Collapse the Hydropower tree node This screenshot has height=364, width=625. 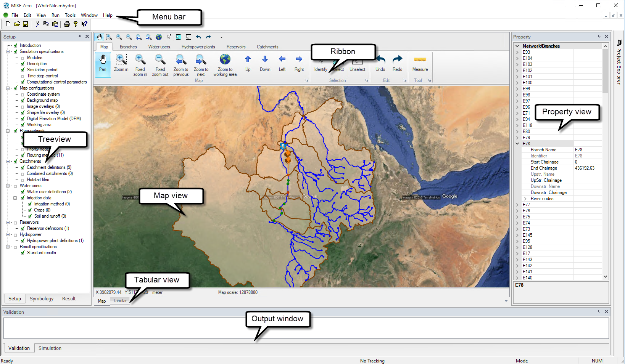click(x=8, y=234)
